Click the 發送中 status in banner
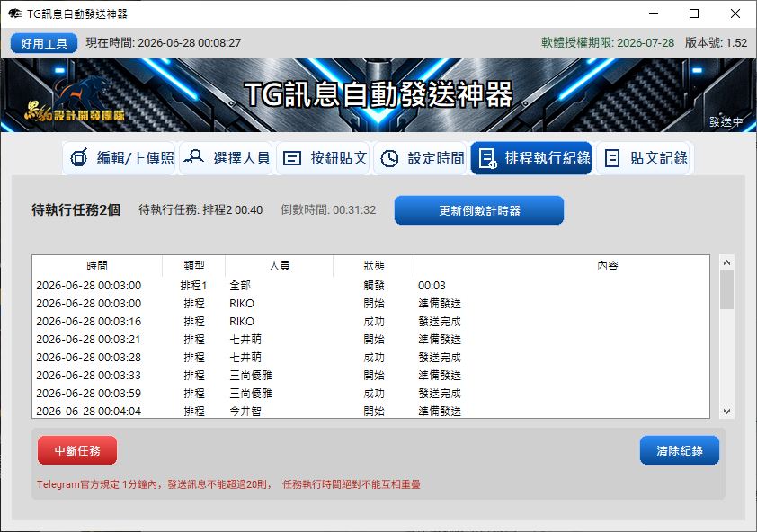The image size is (757, 532). pos(726,121)
